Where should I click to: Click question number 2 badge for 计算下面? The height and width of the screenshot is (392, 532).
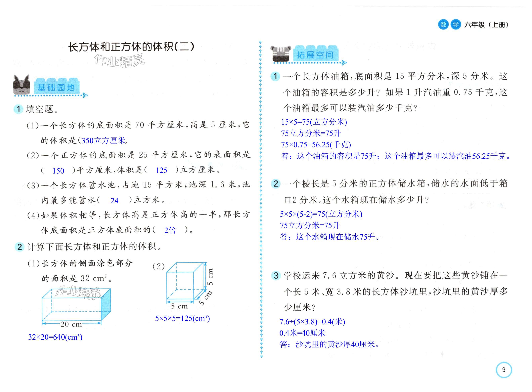point(20,247)
